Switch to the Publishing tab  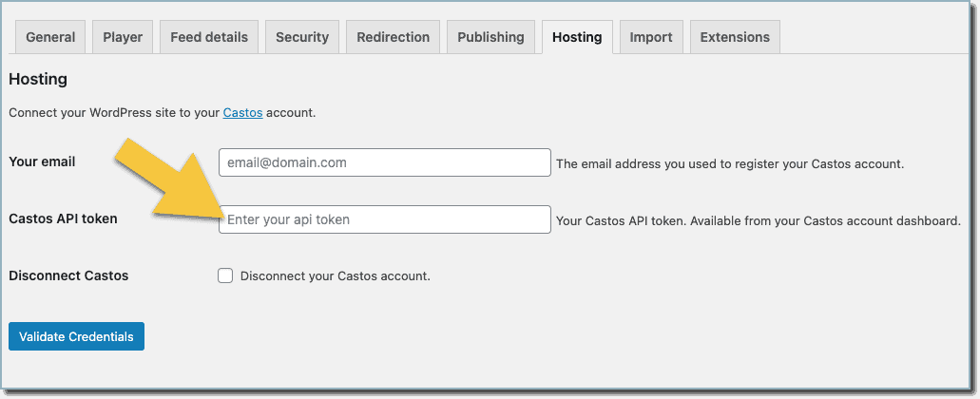click(490, 37)
